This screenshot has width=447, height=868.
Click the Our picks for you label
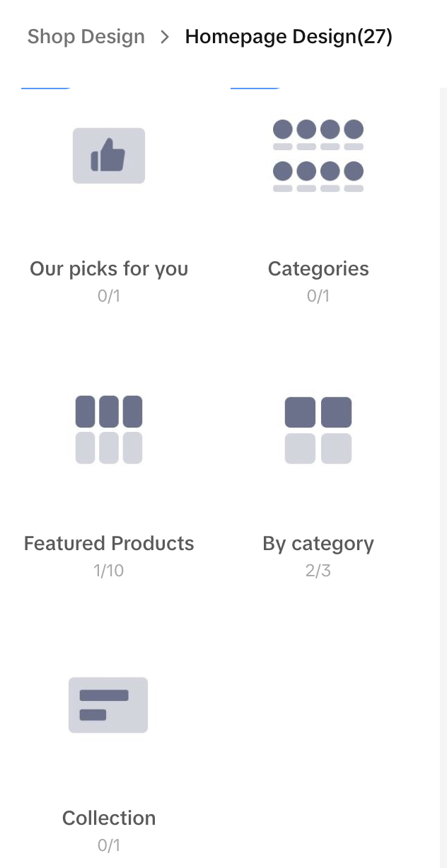(109, 269)
